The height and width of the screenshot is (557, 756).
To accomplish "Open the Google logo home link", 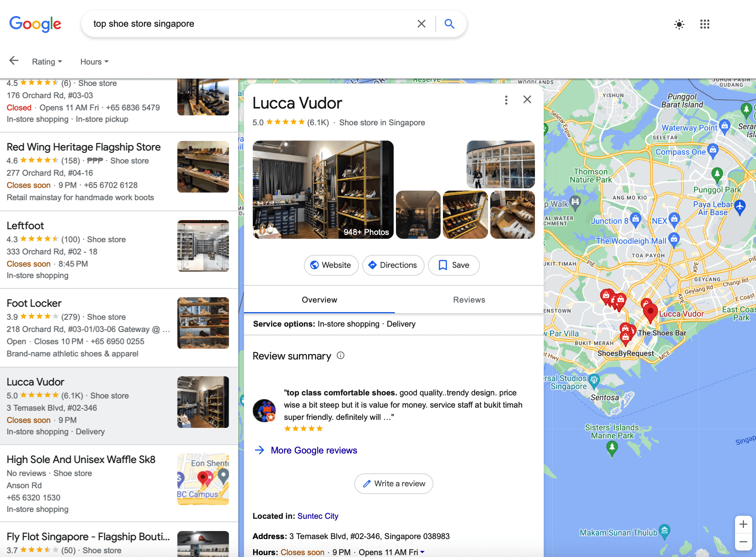I will 35,24.
